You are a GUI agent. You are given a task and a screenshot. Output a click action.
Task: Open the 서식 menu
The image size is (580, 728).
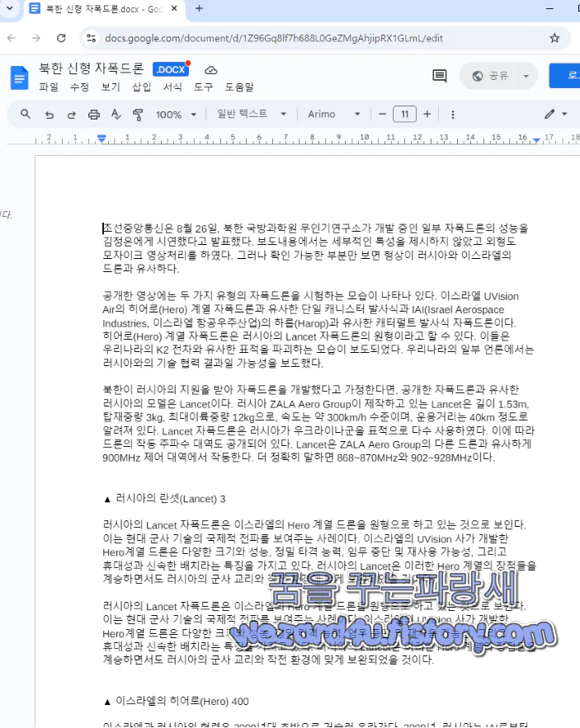pyautogui.click(x=172, y=87)
